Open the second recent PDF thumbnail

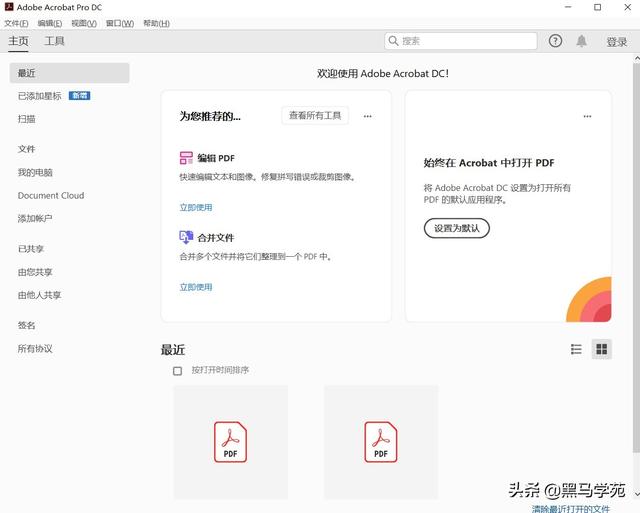point(381,442)
